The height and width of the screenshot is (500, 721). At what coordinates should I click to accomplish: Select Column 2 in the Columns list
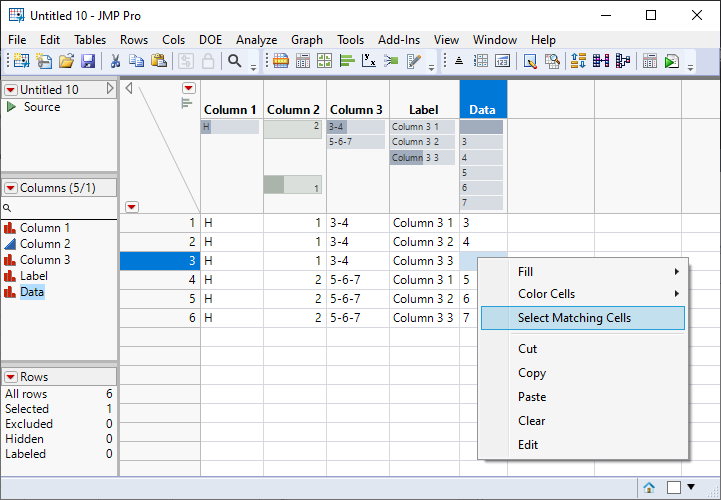point(45,244)
